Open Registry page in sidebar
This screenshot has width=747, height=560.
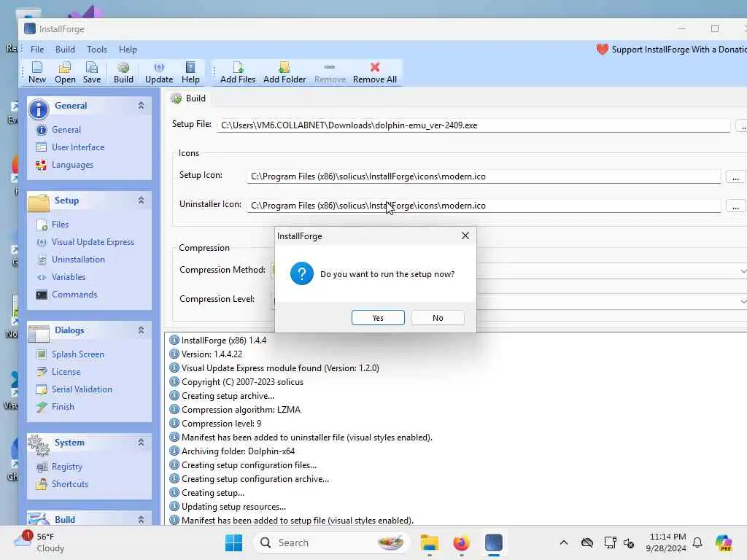pos(66,467)
